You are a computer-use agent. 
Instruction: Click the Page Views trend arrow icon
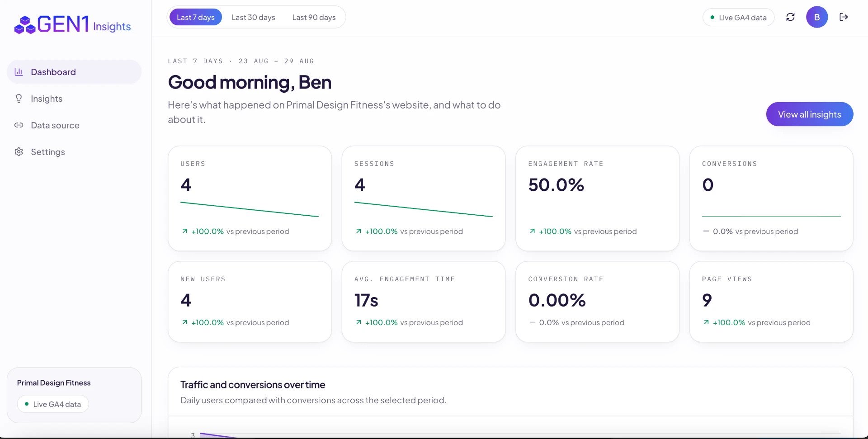pyautogui.click(x=706, y=322)
